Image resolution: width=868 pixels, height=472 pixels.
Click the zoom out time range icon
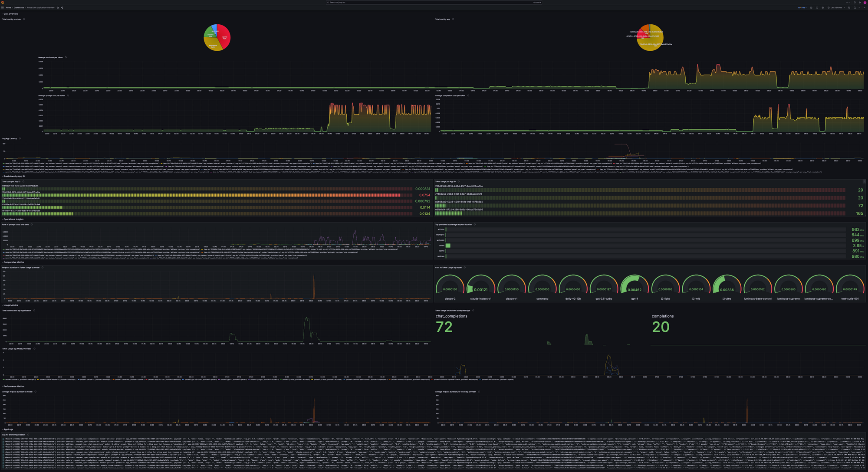click(x=849, y=8)
